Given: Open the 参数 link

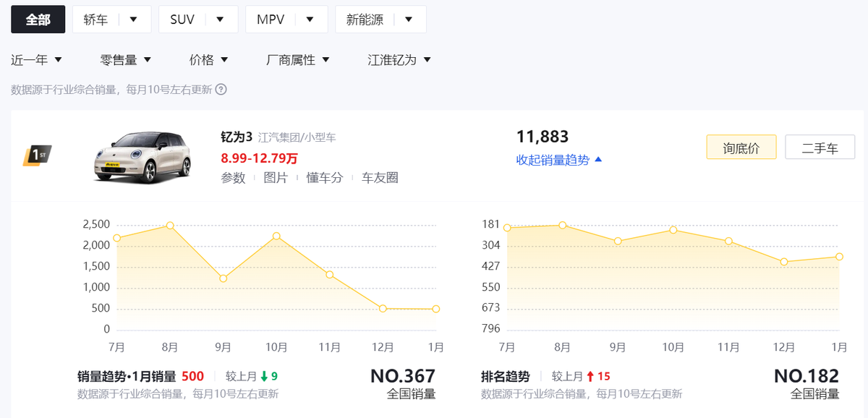Looking at the screenshot, I should (x=233, y=178).
